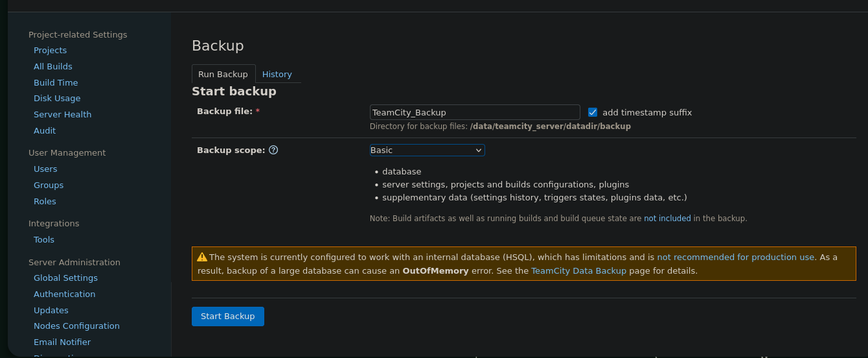Open the TeamCity Data Backup page link
The image size is (868, 358).
(x=578, y=271)
